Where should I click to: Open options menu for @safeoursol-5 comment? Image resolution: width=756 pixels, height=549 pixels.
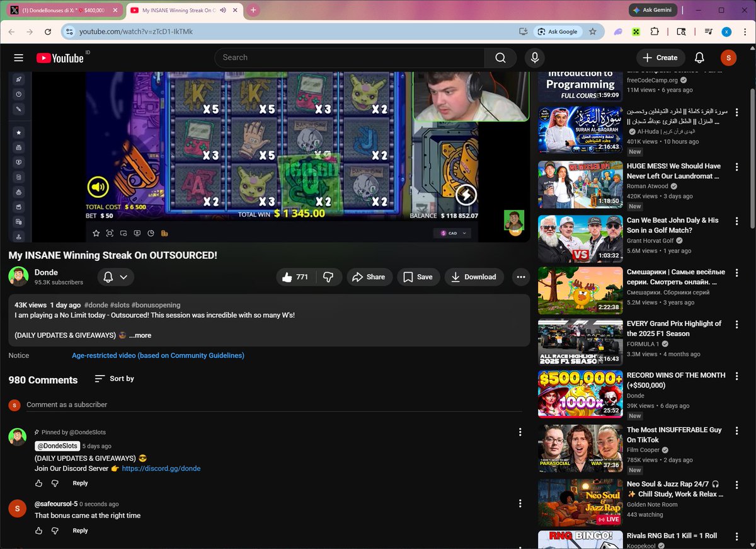coord(520,504)
